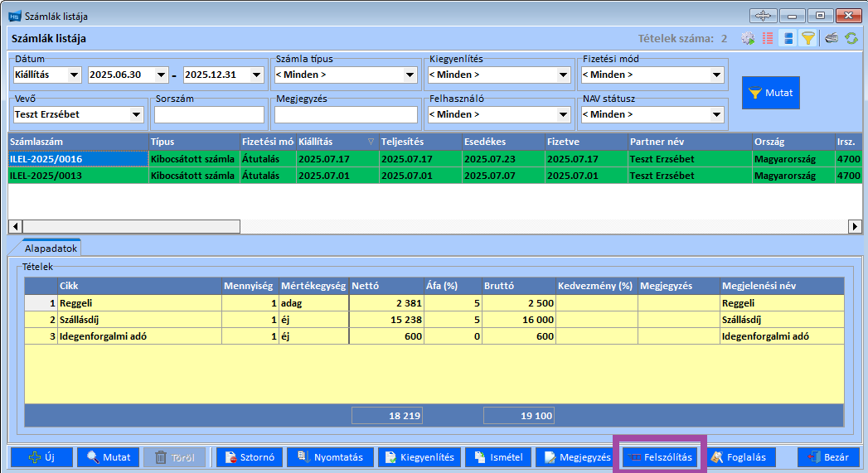Click the Felszólítás button
Screen dimensions: 868x473
click(x=660, y=457)
